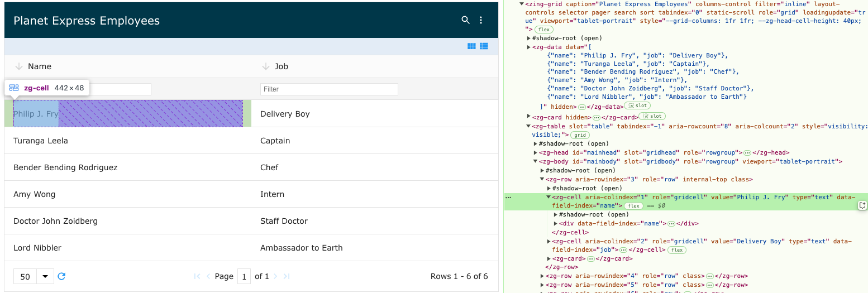Switch to card layout icon
This screenshot has height=293, width=868.
pos(471,46)
